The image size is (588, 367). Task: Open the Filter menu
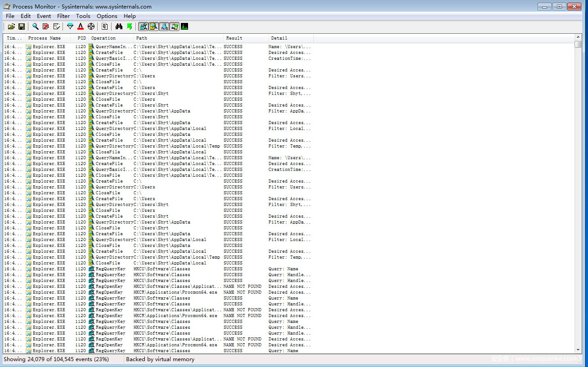tap(63, 16)
